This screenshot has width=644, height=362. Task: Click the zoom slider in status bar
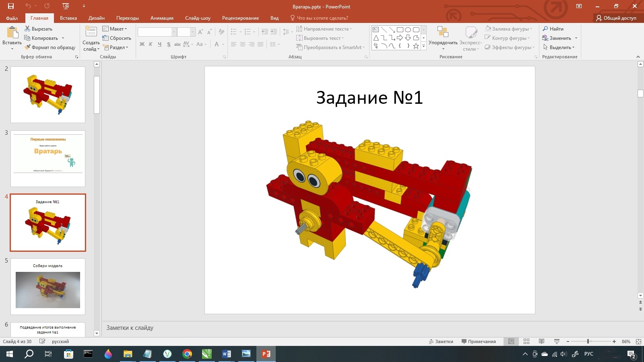(x=588, y=341)
